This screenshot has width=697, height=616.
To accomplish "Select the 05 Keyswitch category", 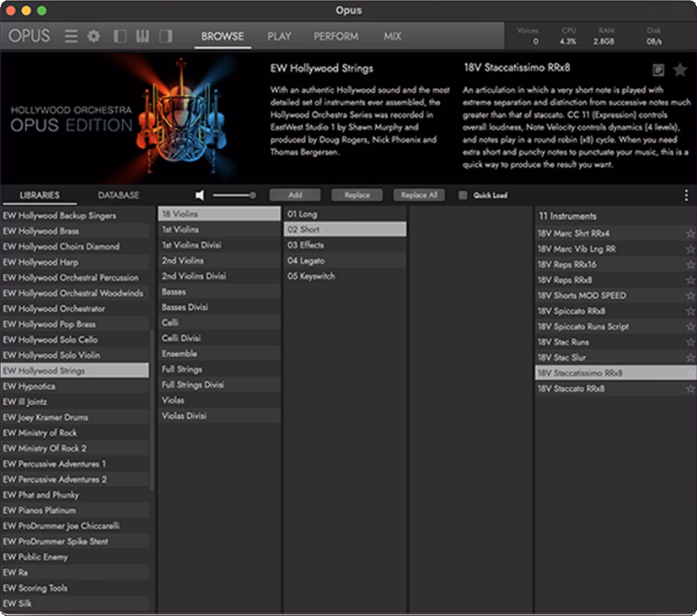I will [345, 276].
